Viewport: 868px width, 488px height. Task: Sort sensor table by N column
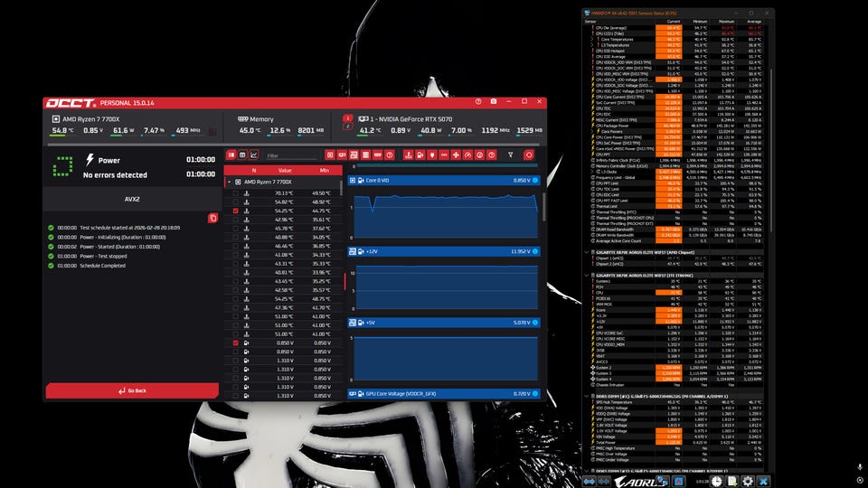253,171
